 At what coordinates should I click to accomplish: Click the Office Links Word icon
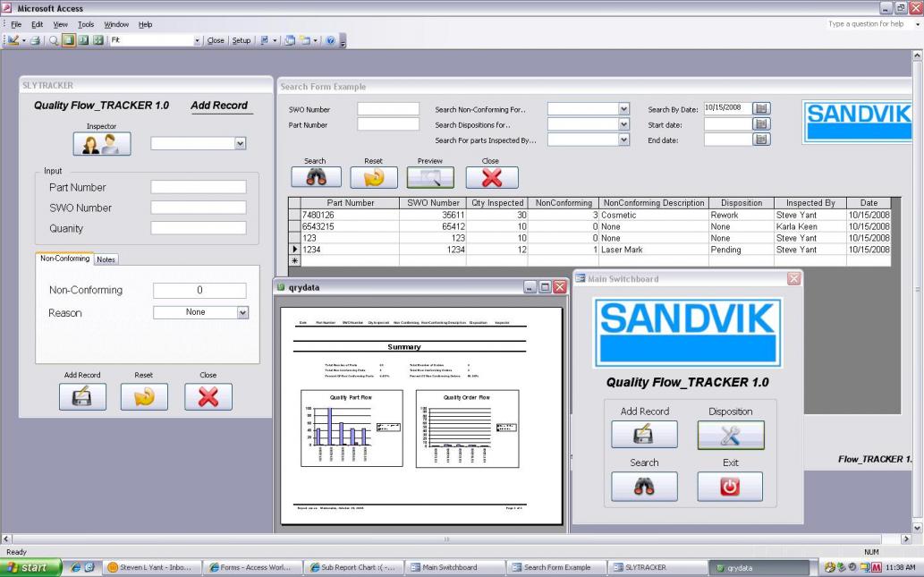click(265, 40)
